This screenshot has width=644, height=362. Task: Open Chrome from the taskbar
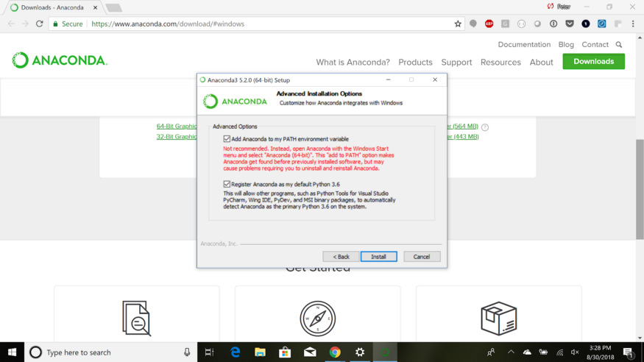click(335, 352)
